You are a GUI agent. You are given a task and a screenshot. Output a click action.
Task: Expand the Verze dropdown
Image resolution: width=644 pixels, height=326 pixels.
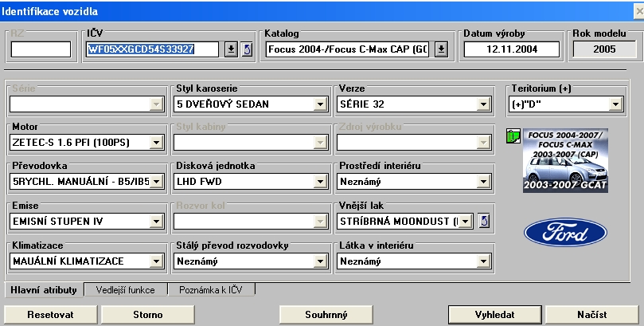[482, 104]
